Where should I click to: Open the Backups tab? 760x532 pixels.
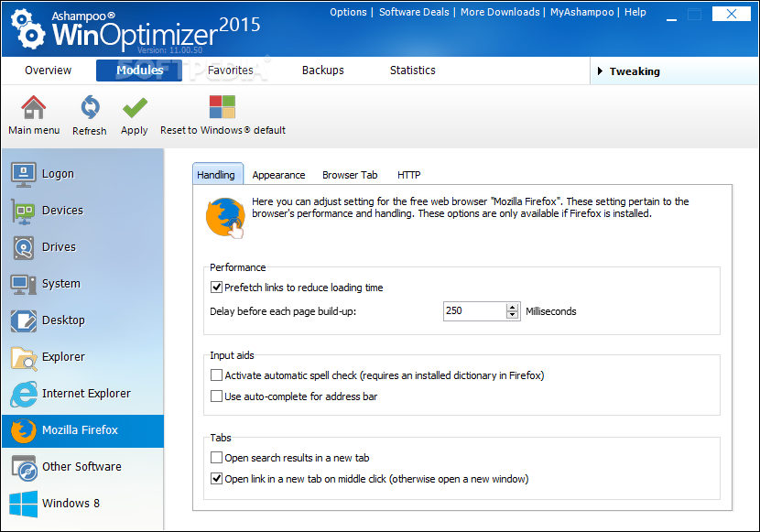(323, 71)
